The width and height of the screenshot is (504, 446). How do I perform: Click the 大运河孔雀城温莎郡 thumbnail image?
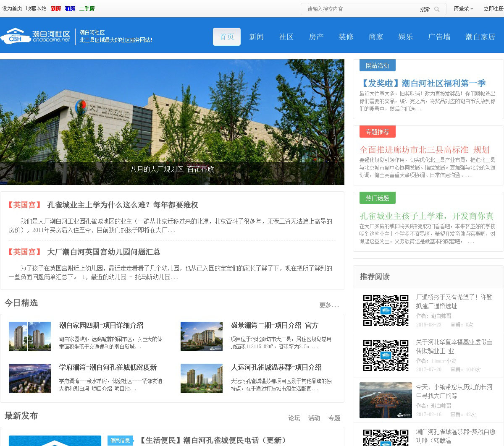[202, 378]
